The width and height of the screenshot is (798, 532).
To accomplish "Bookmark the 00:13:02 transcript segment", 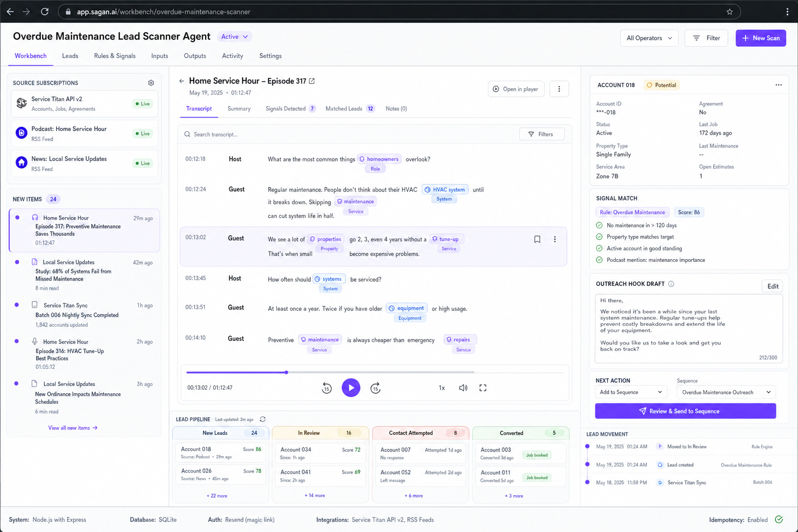I will click(537, 240).
